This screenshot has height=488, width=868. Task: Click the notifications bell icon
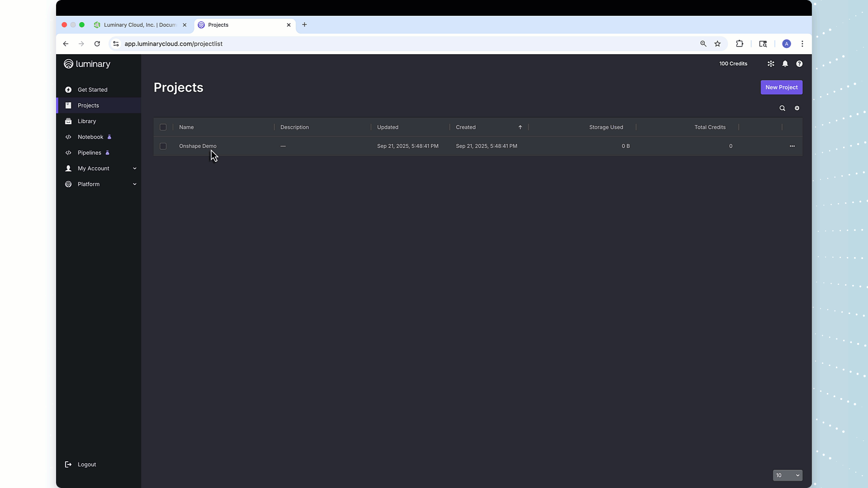pyautogui.click(x=785, y=64)
